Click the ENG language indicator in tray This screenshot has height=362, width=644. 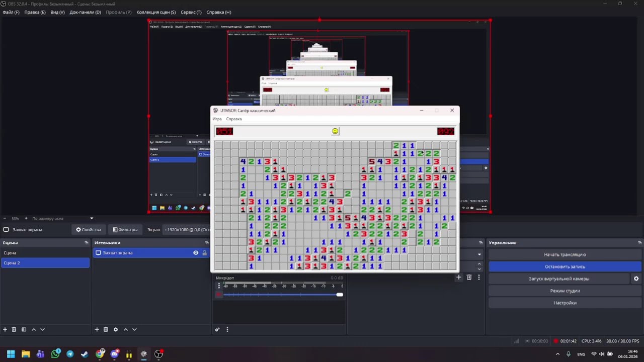click(581, 354)
